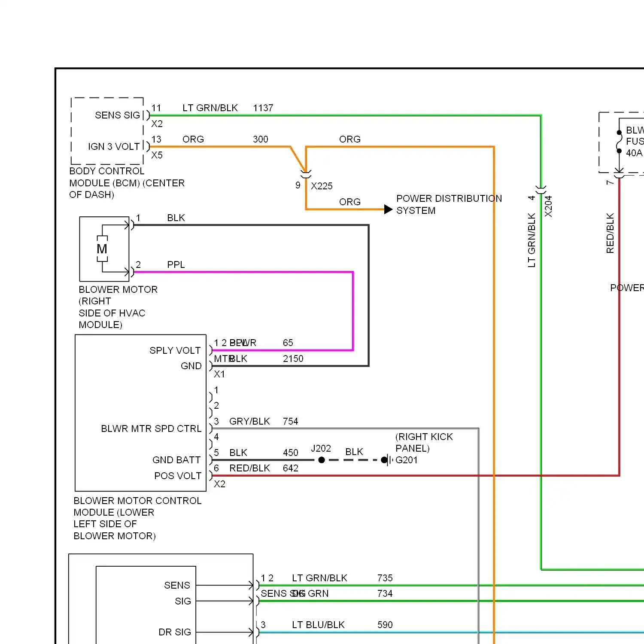Click the "DR SIG" terminal label

coord(175,632)
